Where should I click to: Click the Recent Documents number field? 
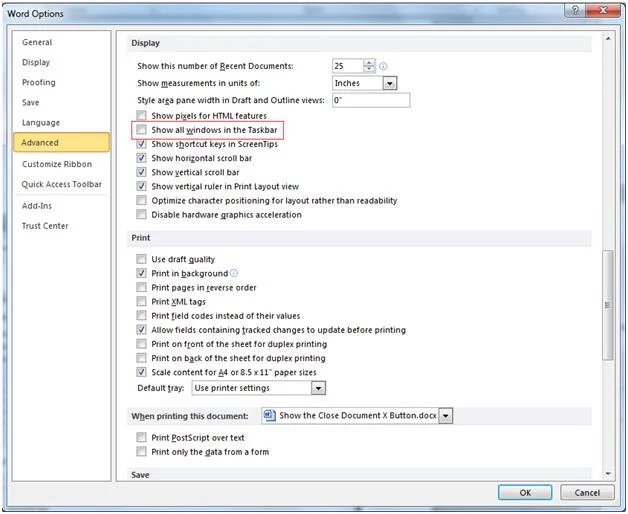(348, 66)
